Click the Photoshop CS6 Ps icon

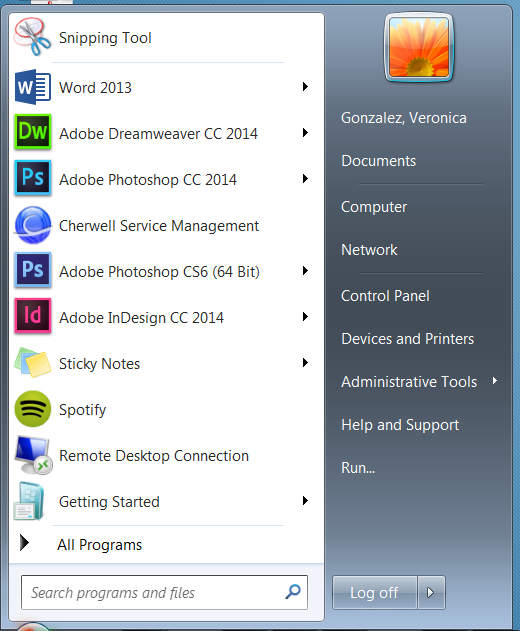(x=33, y=270)
